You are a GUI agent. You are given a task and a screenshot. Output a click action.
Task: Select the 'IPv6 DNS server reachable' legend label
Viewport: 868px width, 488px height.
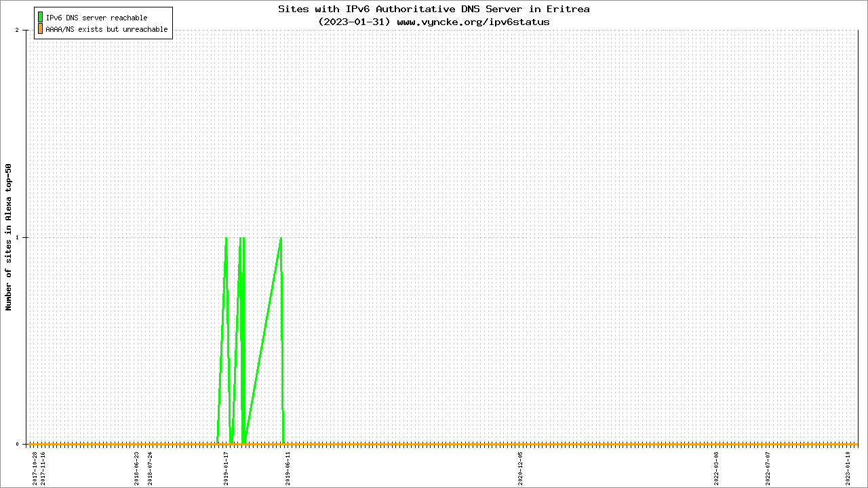(96, 18)
